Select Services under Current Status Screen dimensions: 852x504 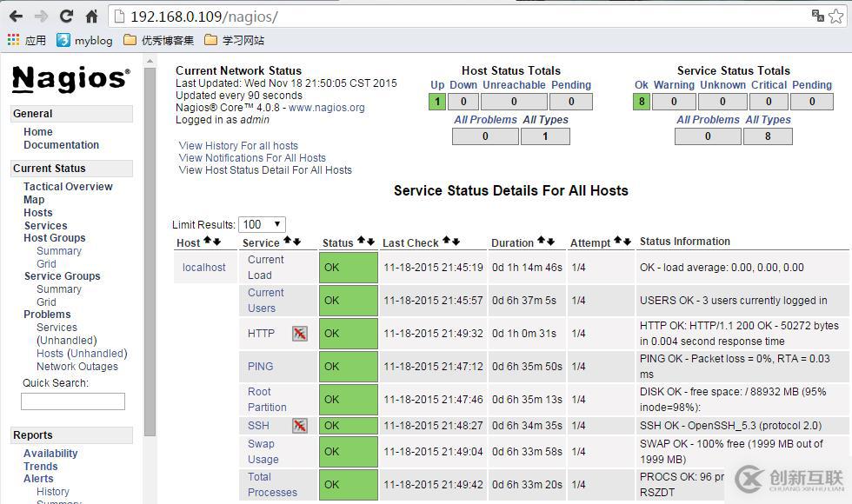(x=45, y=225)
